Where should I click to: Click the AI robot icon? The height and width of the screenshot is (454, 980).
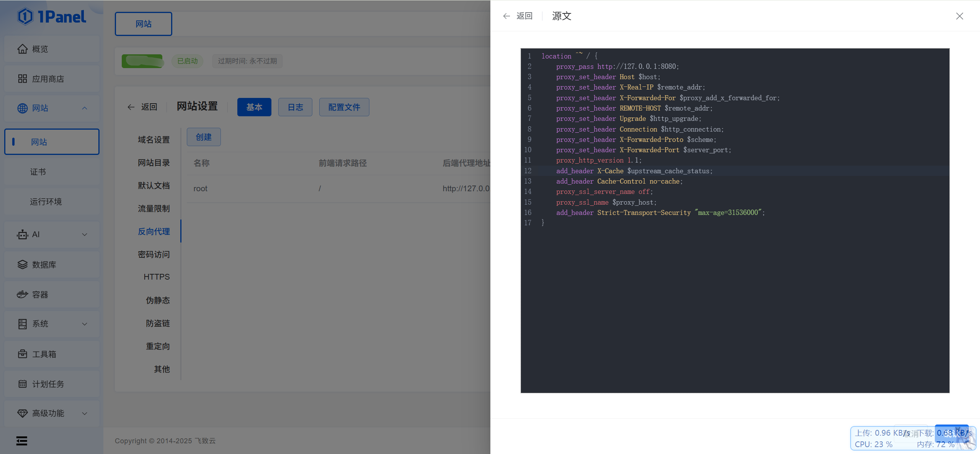click(23, 234)
